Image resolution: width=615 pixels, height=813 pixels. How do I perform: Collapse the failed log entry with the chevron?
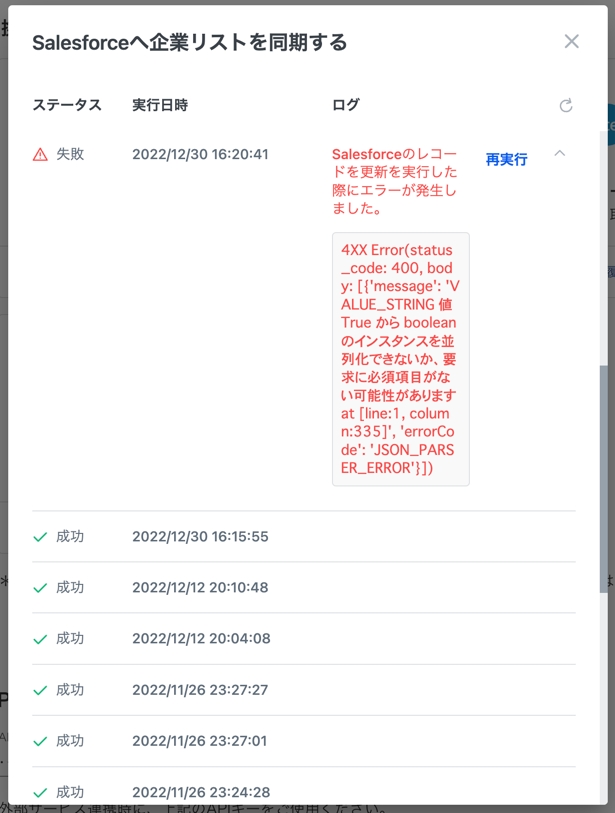(560, 154)
